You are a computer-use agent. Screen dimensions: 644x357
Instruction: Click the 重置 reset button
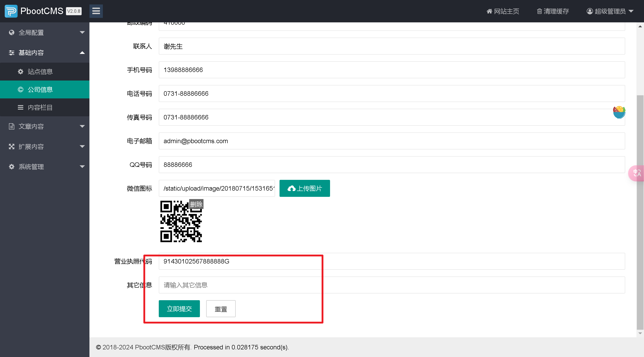coord(220,309)
